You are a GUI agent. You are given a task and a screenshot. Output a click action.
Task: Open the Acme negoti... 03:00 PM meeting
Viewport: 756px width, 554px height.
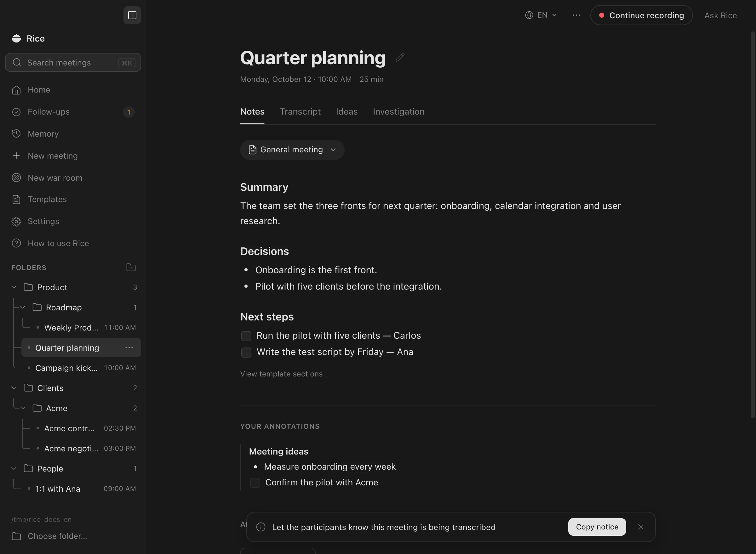tap(86, 448)
